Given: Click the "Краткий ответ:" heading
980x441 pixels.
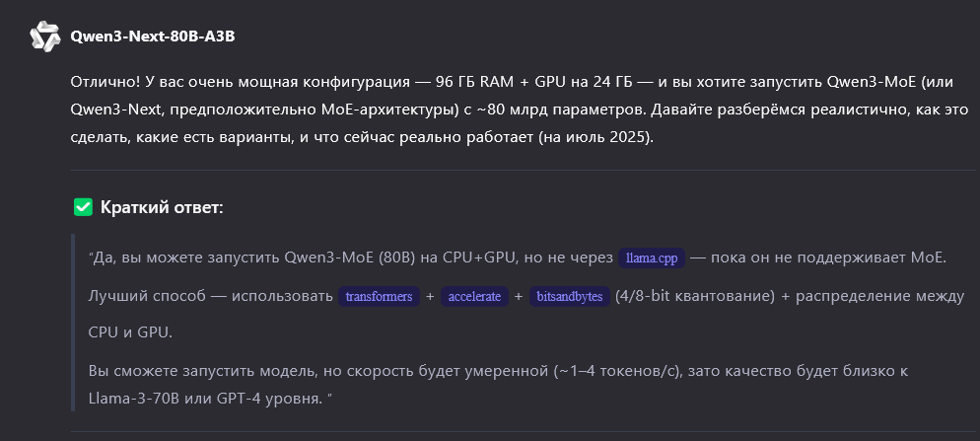Looking at the screenshot, I should [162, 207].
